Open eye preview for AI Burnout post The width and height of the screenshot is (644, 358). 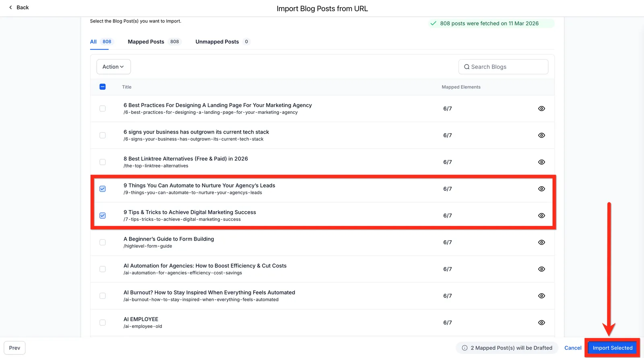(x=541, y=296)
